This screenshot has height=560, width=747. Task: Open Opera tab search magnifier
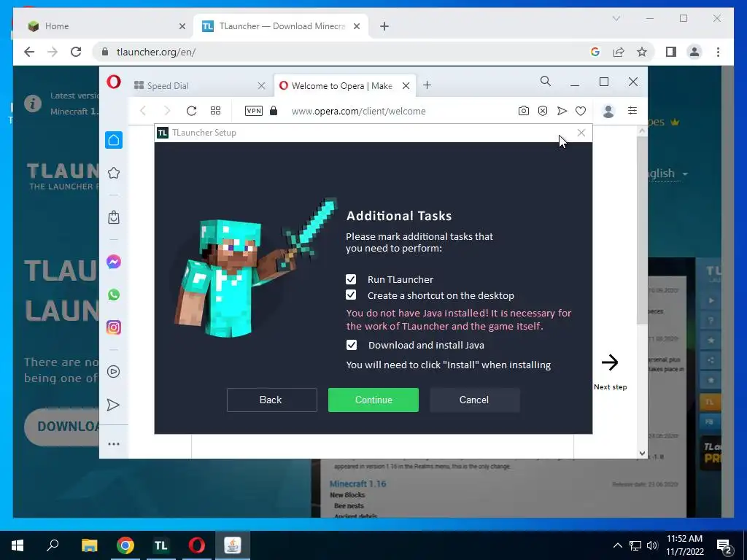click(546, 82)
